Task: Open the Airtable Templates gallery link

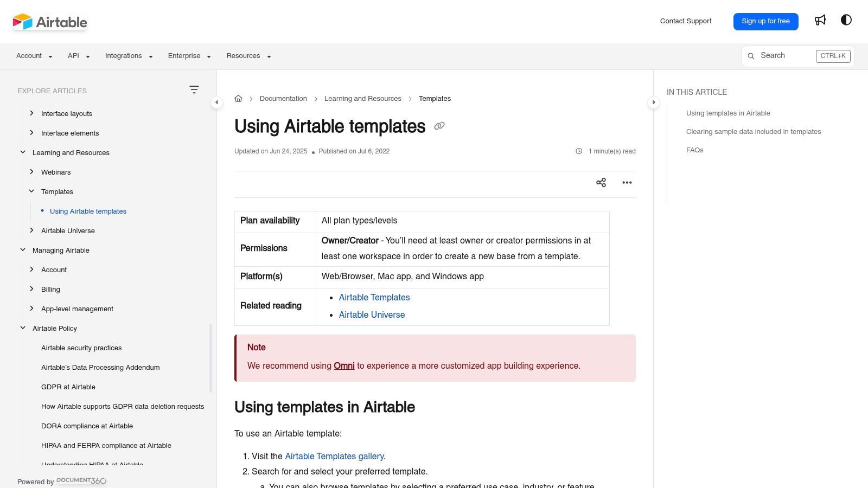Action: 334,456
